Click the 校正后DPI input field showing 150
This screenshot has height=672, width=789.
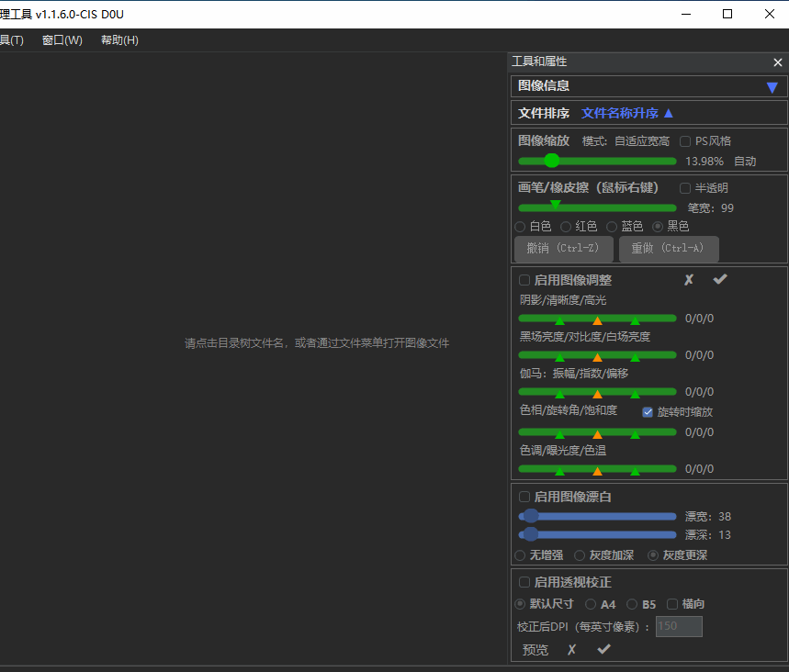coord(678,626)
